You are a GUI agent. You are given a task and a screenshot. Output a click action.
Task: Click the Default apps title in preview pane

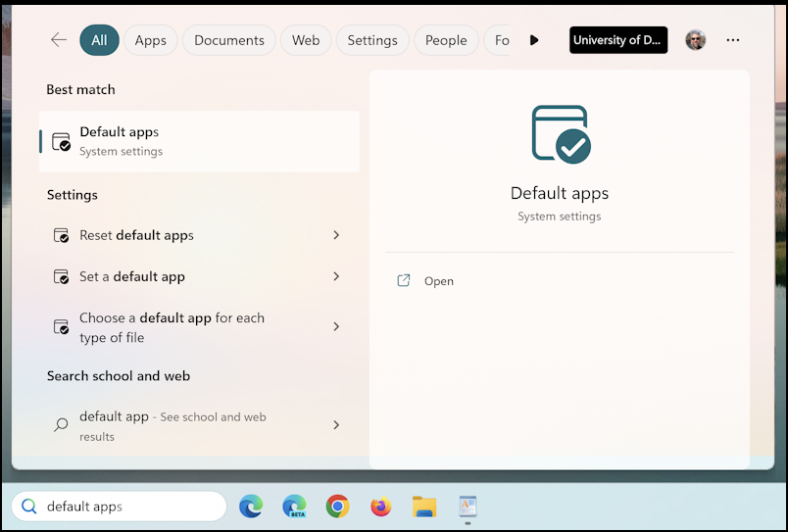coord(560,193)
